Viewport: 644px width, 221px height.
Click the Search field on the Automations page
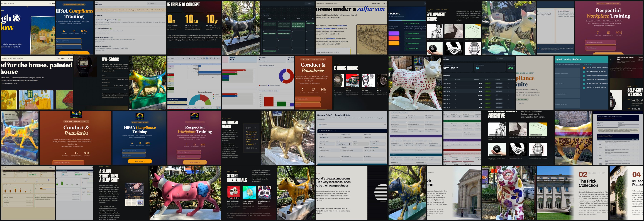click(157, 4)
